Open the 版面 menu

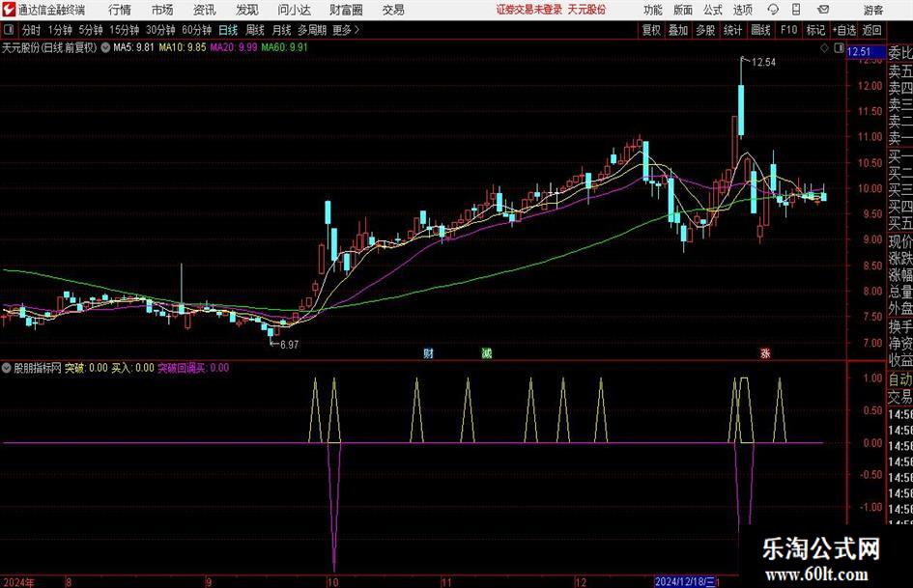pos(683,10)
